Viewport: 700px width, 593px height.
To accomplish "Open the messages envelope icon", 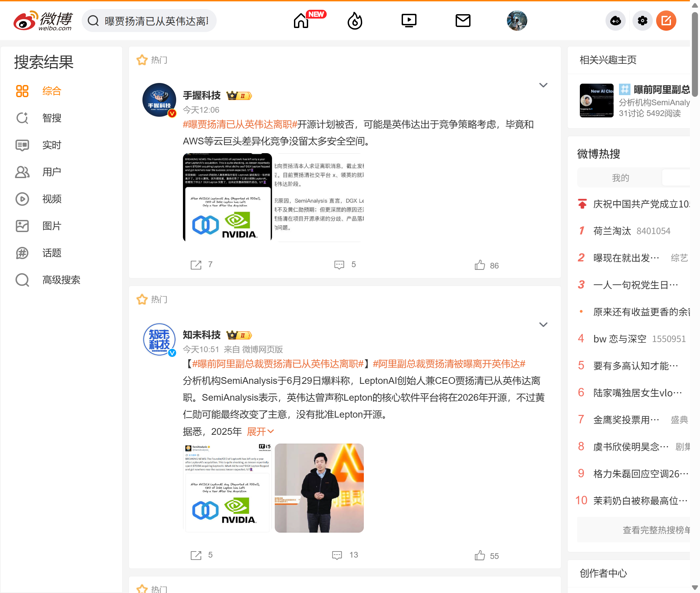I will pyautogui.click(x=463, y=21).
